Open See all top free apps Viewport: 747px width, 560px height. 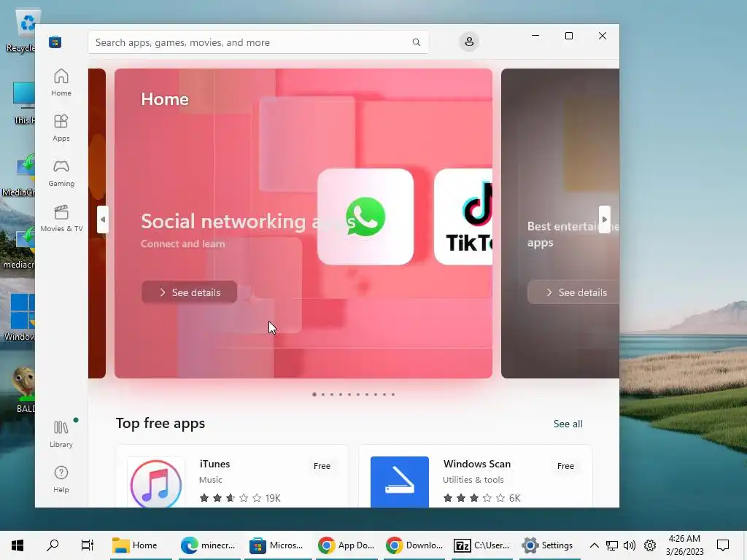(568, 424)
